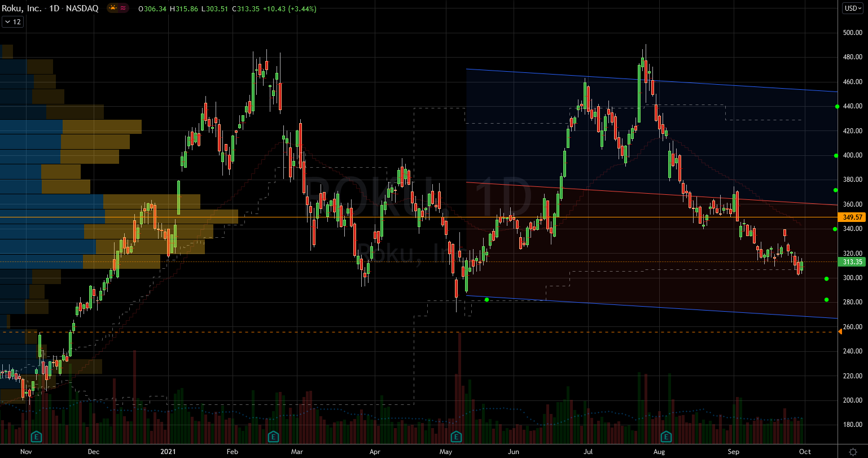Image resolution: width=868 pixels, height=458 pixels.
Task: Click the NASDAQ exchange label
Action: (82, 8)
